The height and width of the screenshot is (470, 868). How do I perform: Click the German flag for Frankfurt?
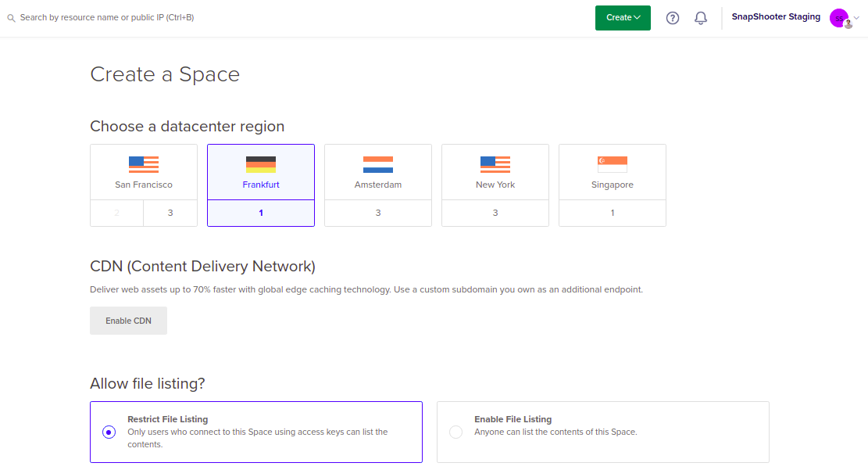pyautogui.click(x=261, y=164)
